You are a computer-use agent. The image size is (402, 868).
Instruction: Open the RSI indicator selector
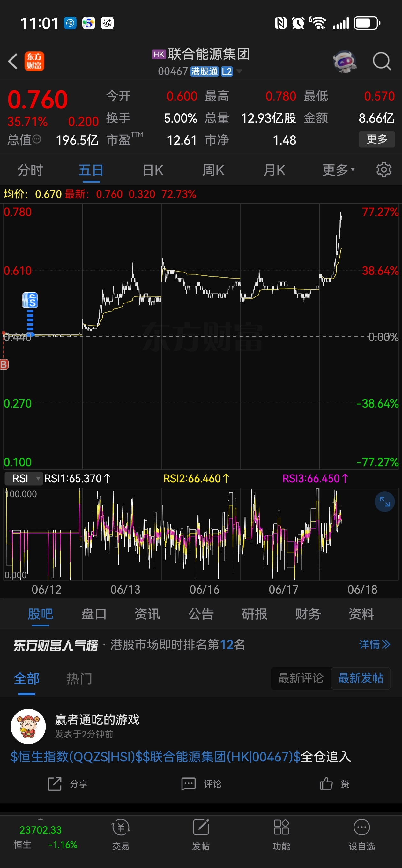point(24,478)
